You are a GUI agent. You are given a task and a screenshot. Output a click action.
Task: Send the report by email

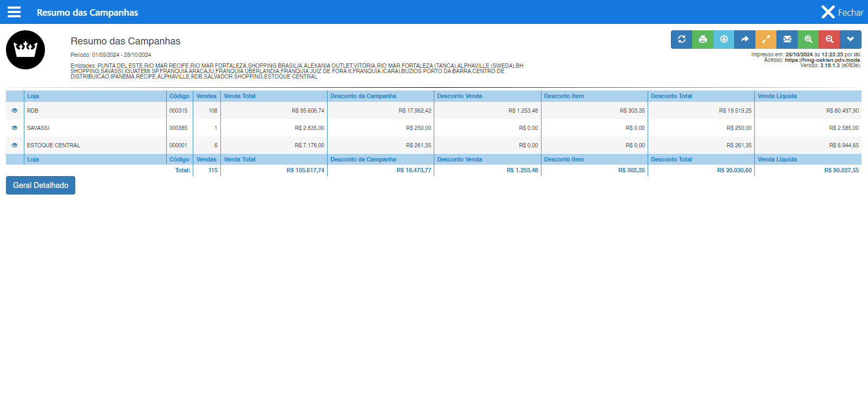pos(787,40)
